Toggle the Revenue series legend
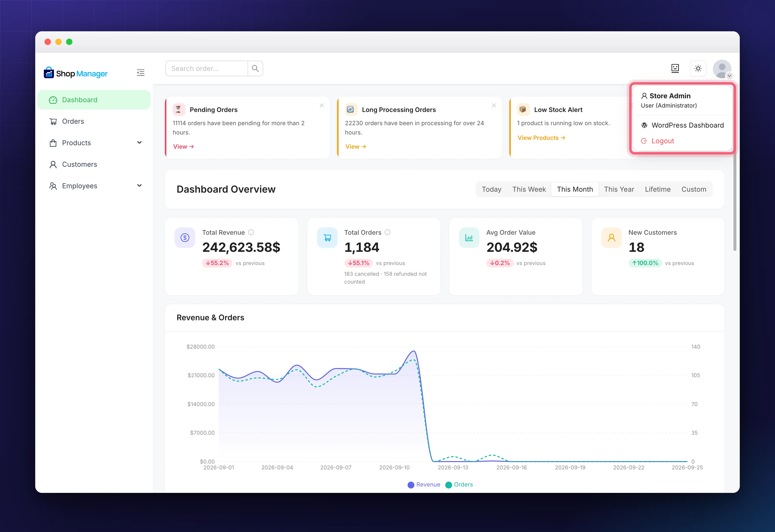The image size is (775, 532). [424, 485]
